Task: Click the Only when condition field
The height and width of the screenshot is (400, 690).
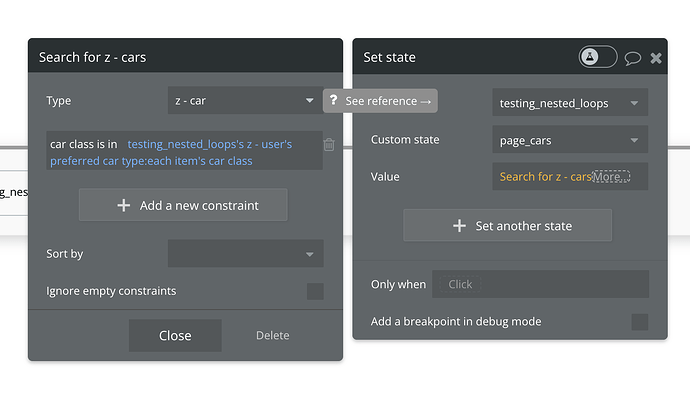Action: point(540,284)
